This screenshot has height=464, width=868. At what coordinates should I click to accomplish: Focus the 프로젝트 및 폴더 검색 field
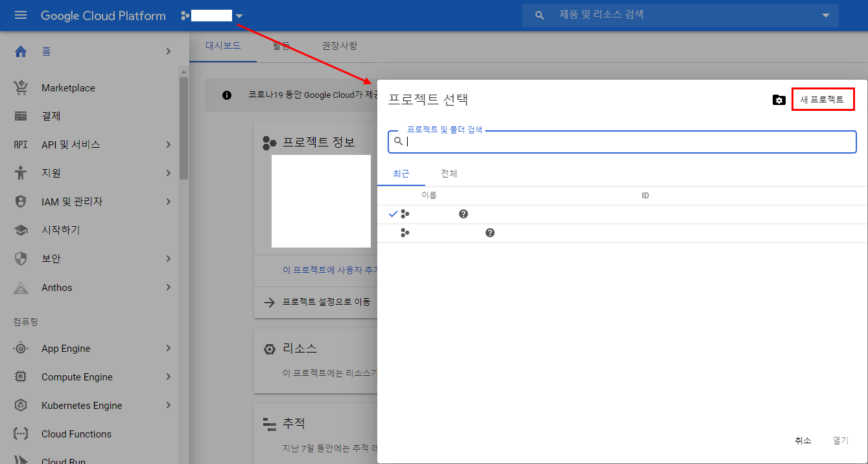(x=622, y=141)
